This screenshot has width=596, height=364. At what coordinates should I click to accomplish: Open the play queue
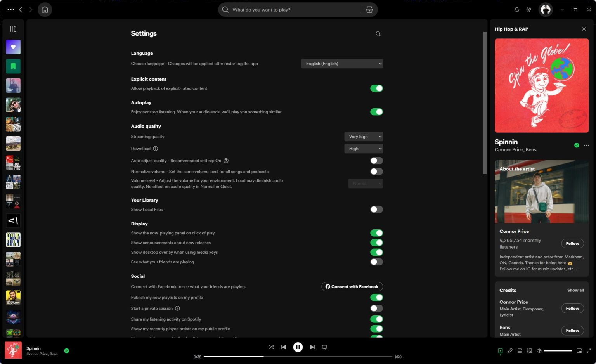(x=520, y=351)
